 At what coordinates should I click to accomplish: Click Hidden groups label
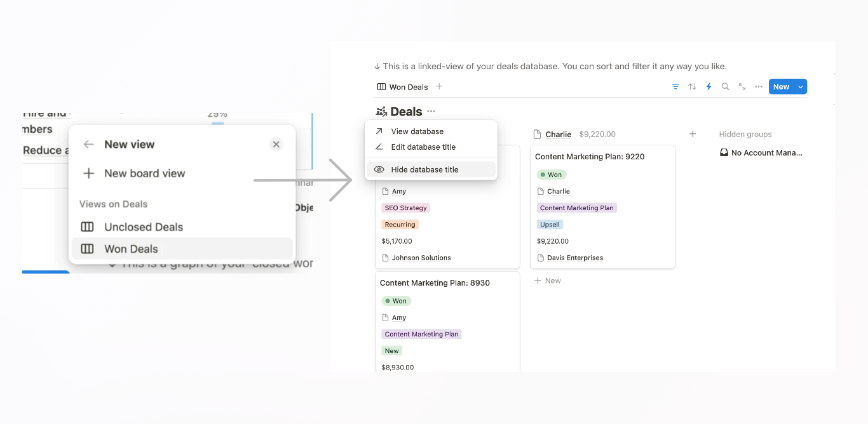pyautogui.click(x=745, y=135)
